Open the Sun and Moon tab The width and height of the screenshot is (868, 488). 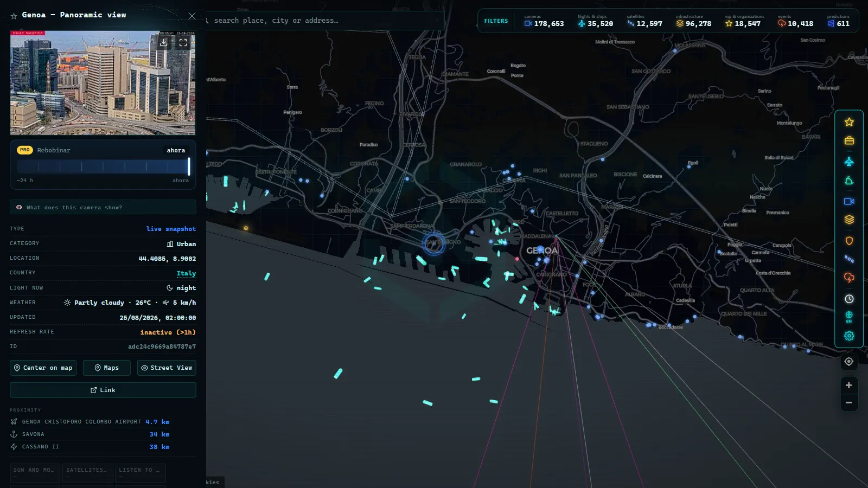pyautogui.click(x=35, y=472)
